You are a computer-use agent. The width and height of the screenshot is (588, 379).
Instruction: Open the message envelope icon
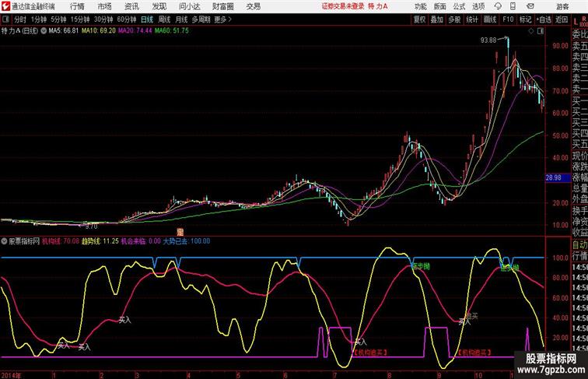pos(530,6)
